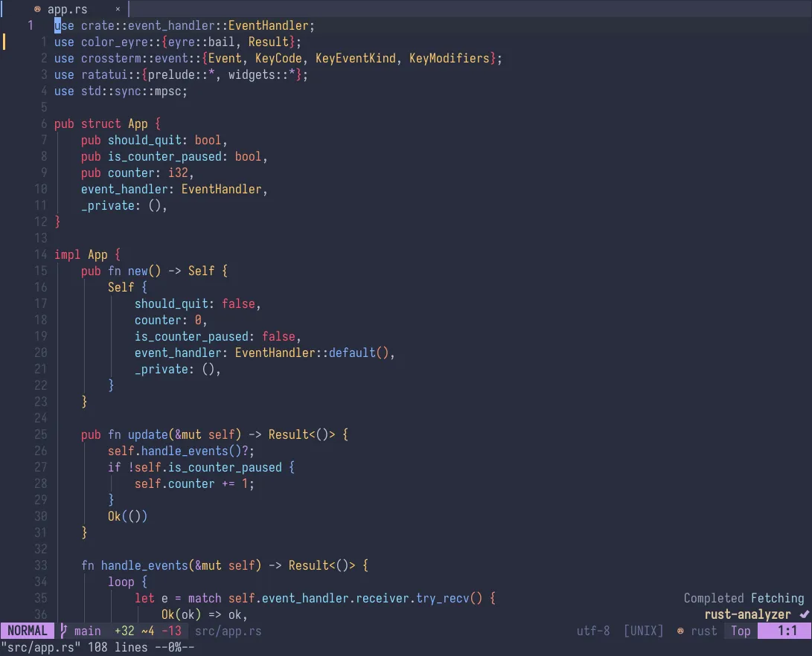Viewport: 812px width, 656px height.
Task: Close the app.rs buffer tab
Action: coord(118,10)
